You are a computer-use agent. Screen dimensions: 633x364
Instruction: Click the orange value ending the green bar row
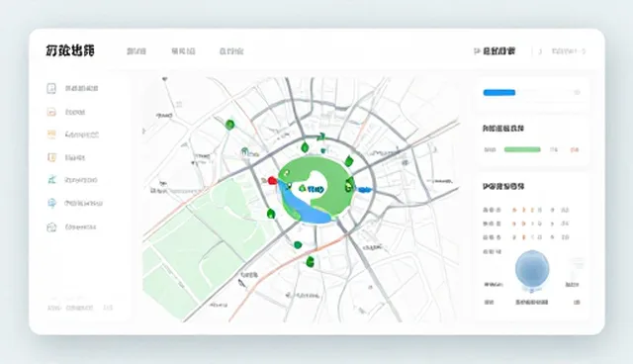click(x=575, y=149)
